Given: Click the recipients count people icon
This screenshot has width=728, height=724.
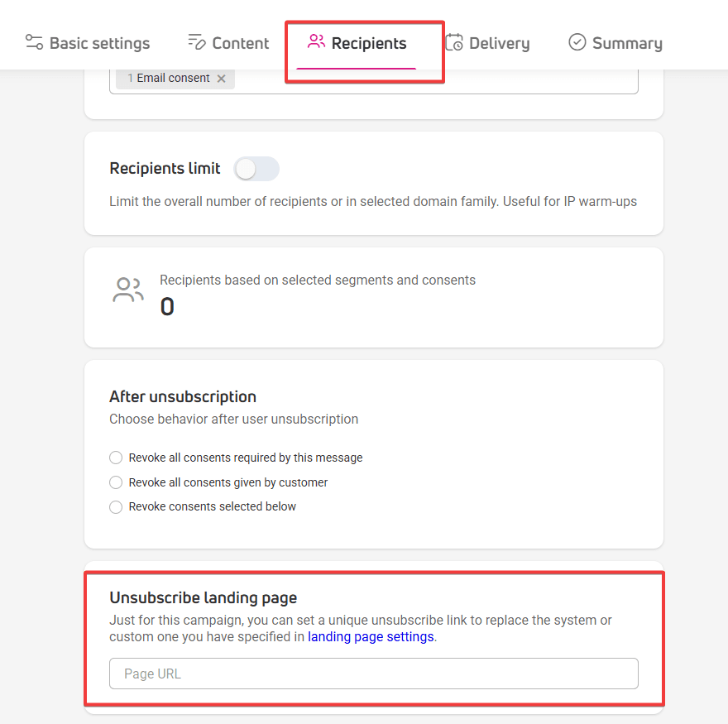Looking at the screenshot, I should tap(128, 290).
